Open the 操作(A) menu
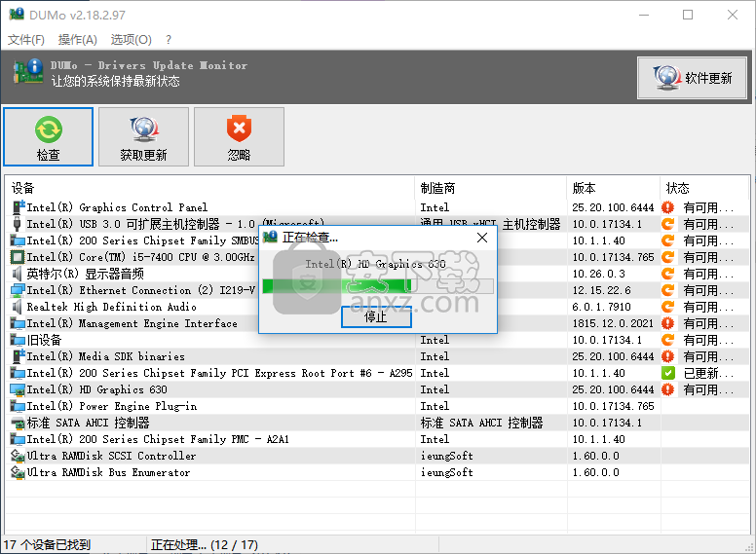This screenshot has width=756, height=554. (x=78, y=40)
